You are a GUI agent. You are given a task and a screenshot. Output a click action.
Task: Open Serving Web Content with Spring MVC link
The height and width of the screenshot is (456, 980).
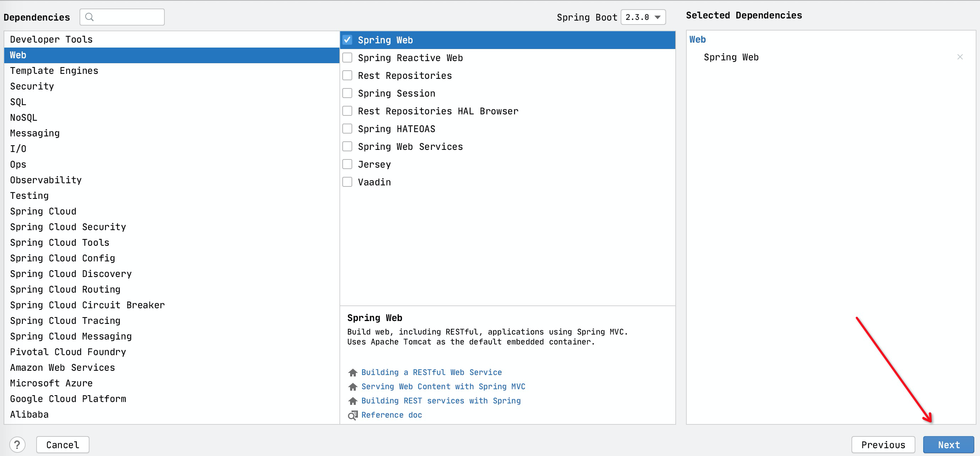pyautogui.click(x=443, y=387)
